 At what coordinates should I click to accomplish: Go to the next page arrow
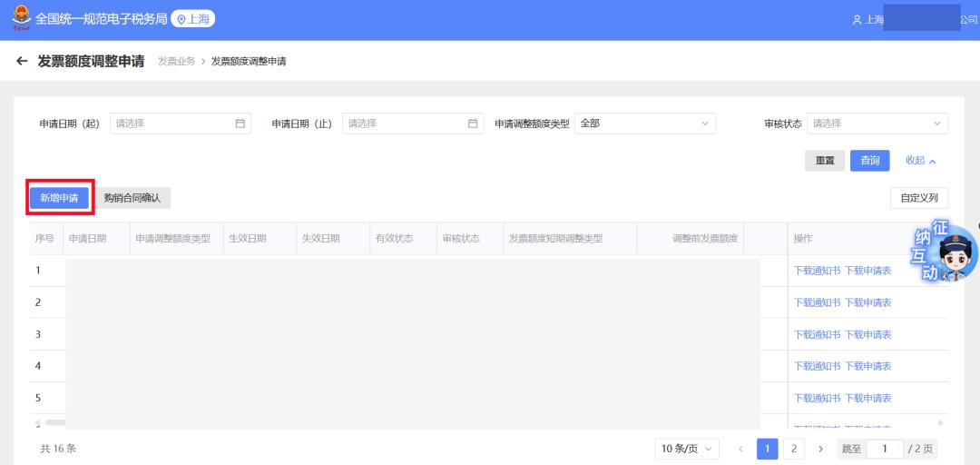point(820,449)
